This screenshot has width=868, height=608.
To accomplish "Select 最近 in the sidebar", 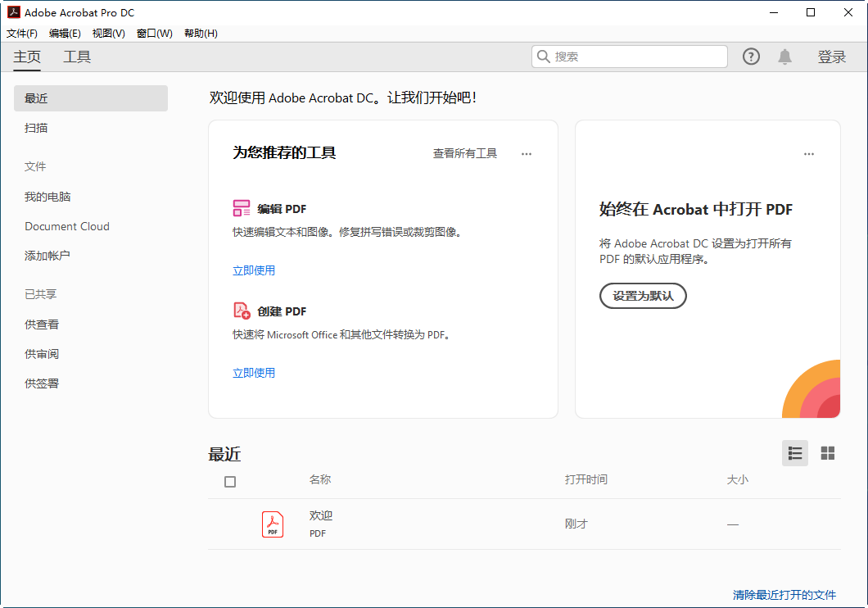I will pos(91,98).
